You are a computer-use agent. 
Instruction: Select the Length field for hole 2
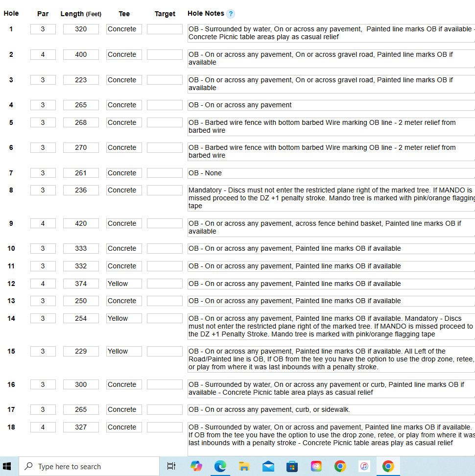pos(81,55)
